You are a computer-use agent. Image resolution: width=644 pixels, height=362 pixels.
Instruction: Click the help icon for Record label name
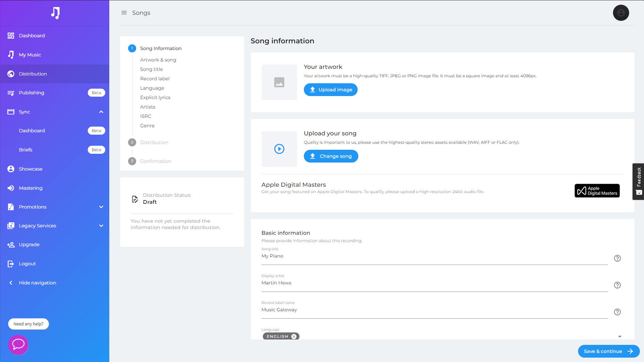617,312
